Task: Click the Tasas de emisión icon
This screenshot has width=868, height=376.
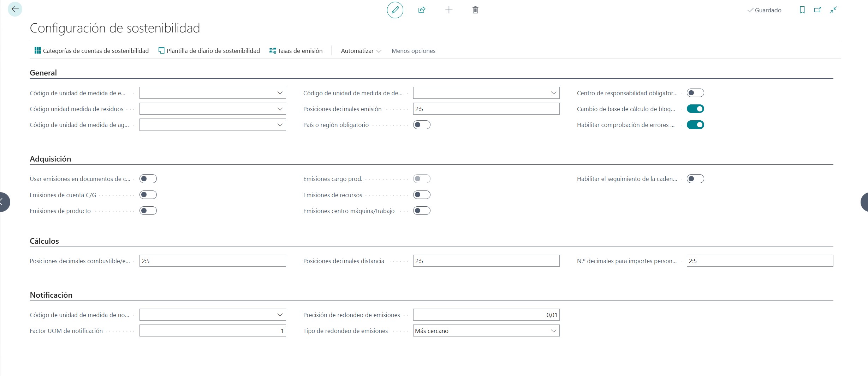Action: click(273, 50)
